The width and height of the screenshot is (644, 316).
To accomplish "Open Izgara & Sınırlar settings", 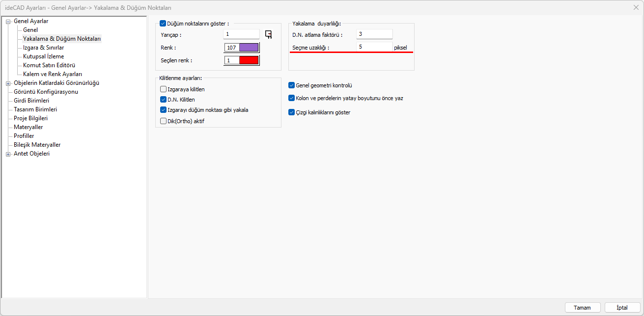I will pos(43,48).
